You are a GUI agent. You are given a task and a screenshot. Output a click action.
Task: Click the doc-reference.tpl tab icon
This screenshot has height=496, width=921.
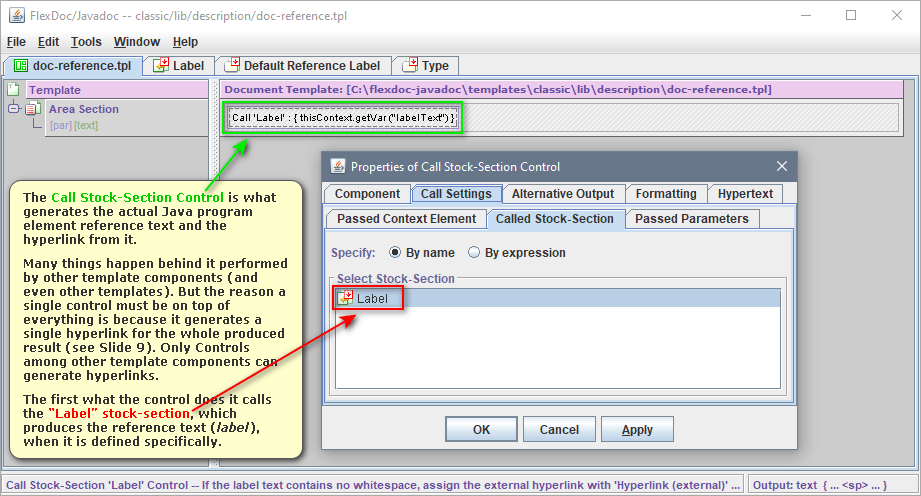(19, 66)
